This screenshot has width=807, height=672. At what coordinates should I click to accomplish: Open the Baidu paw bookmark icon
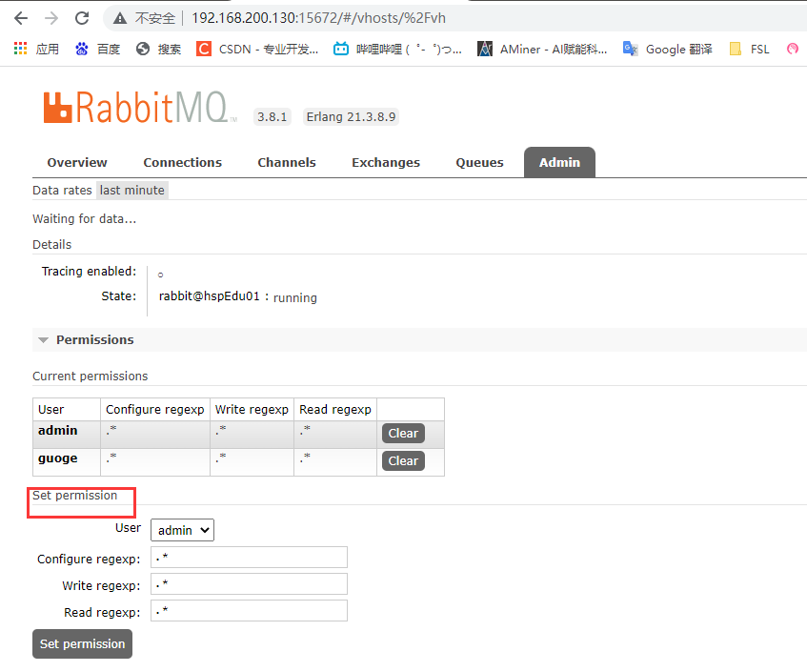point(81,49)
